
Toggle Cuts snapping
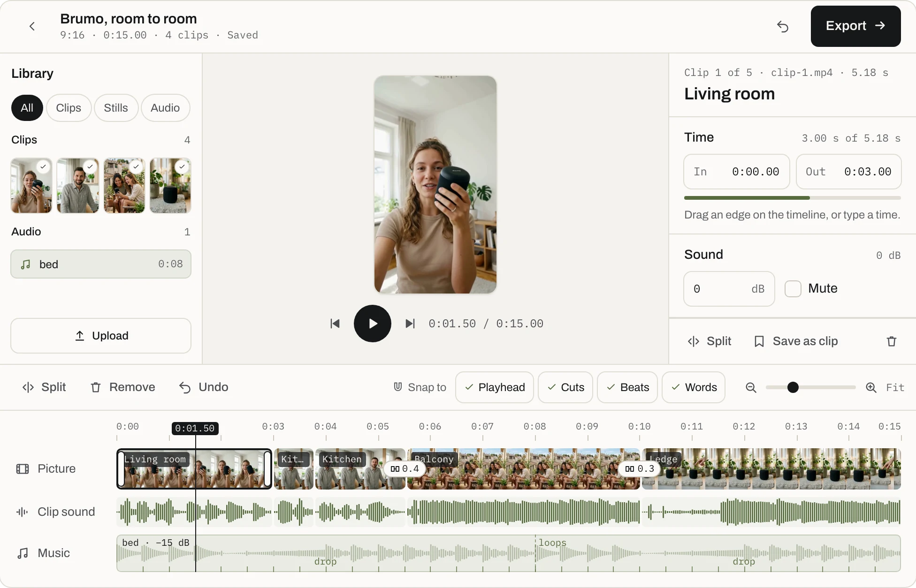coord(565,387)
